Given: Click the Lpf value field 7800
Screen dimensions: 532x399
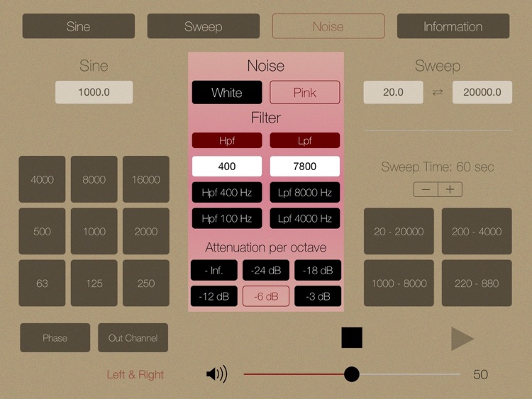Looking at the screenshot, I should pos(305,166).
